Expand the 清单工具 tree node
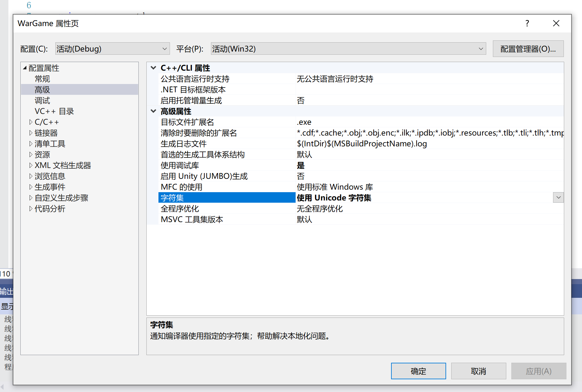The height and width of the screenshot is (392, 582). pos(31,143)
